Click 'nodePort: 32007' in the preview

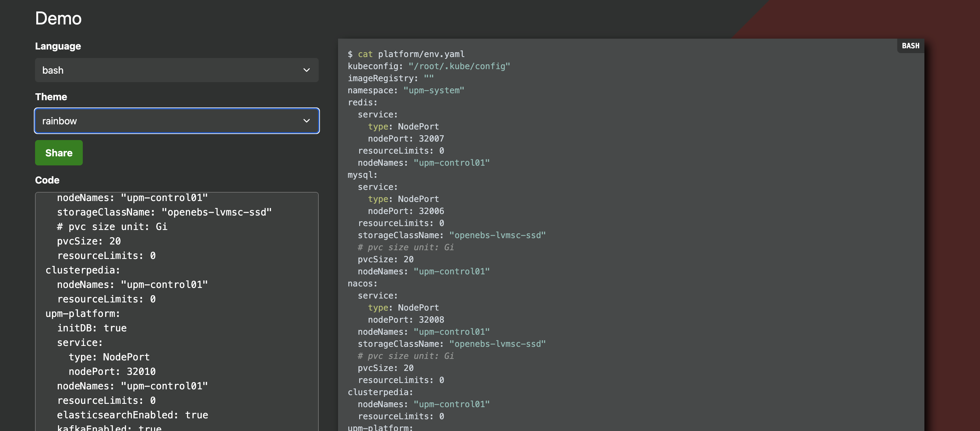(x=406, y=139)
